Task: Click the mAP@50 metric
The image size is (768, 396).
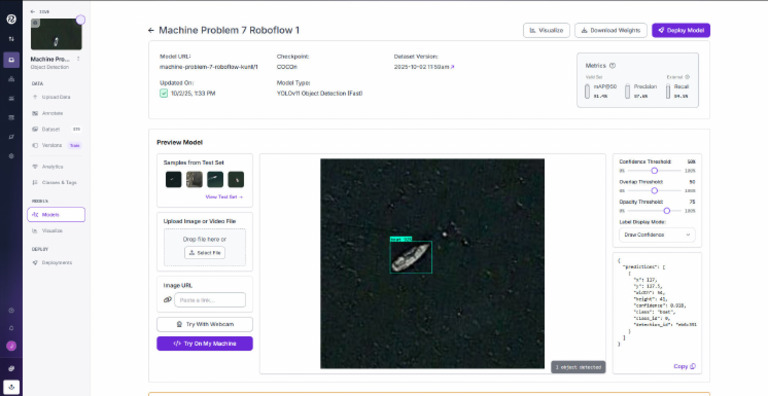Action: (601, 91)
